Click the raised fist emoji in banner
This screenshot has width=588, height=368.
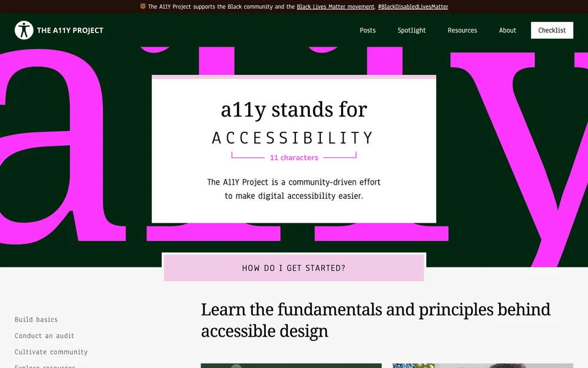point(143,6)
